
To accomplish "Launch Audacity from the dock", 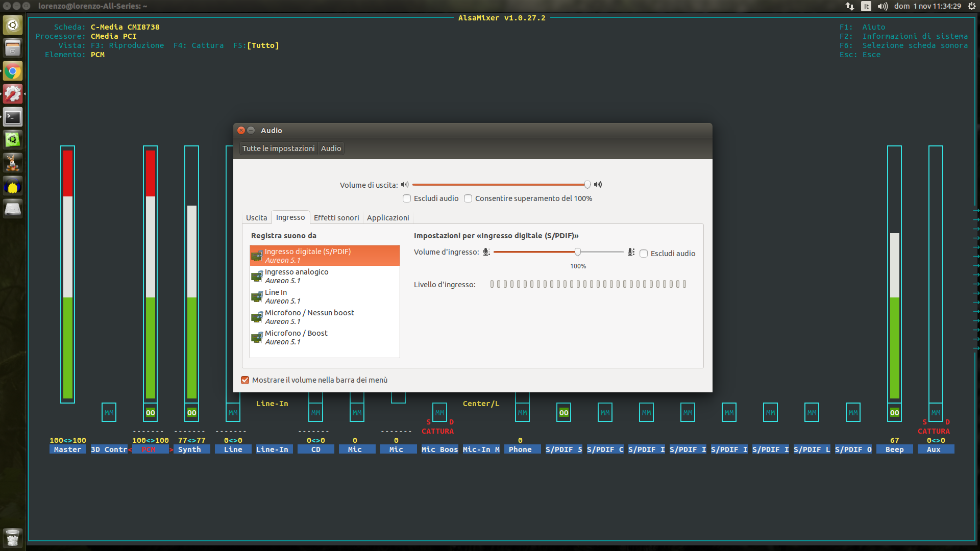I will coord(13,187).
